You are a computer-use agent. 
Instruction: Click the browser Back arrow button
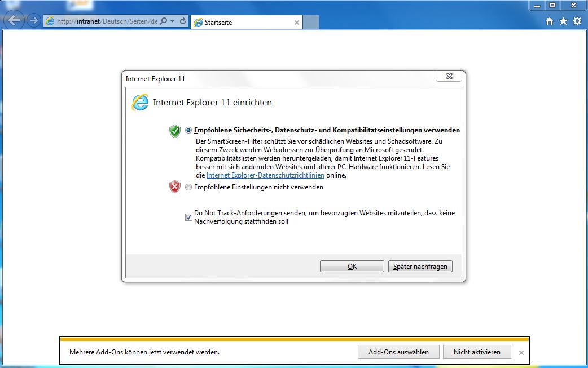[14, 20]
